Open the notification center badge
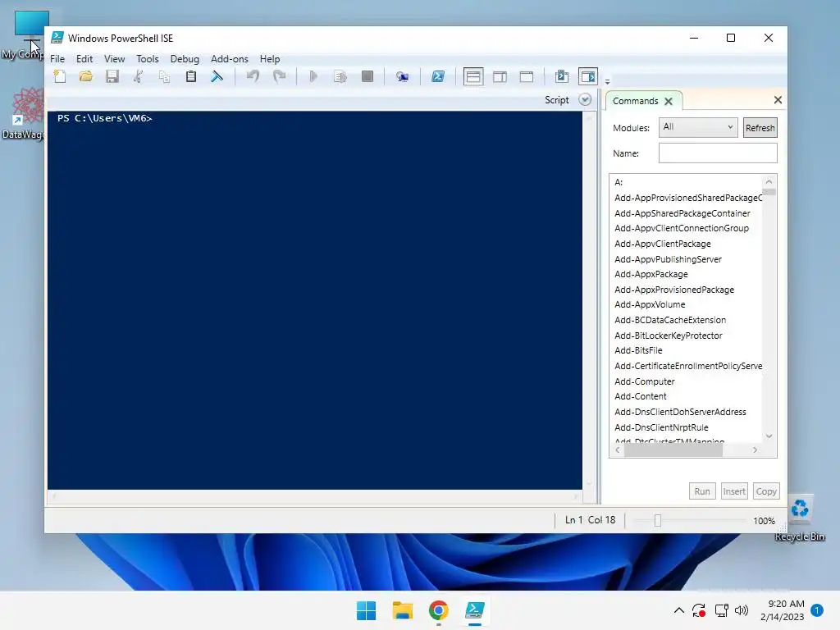Viewport: 840px width, 630px height. tap(817, 610)
